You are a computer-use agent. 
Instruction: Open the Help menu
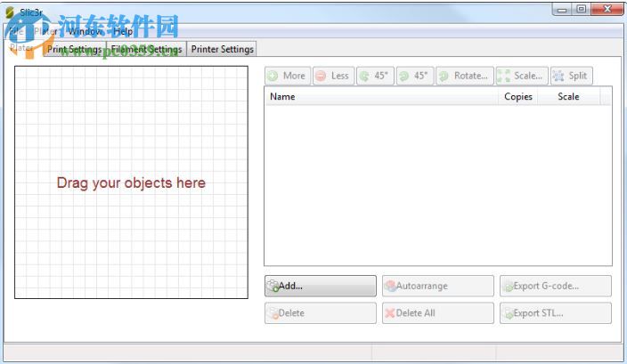coord(123,31)
